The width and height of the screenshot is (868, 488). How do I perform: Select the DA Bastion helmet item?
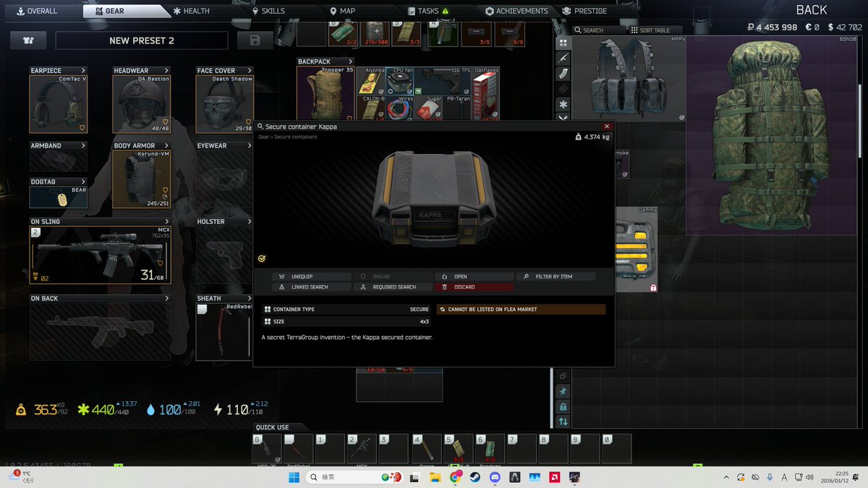(x=141, y=104)
